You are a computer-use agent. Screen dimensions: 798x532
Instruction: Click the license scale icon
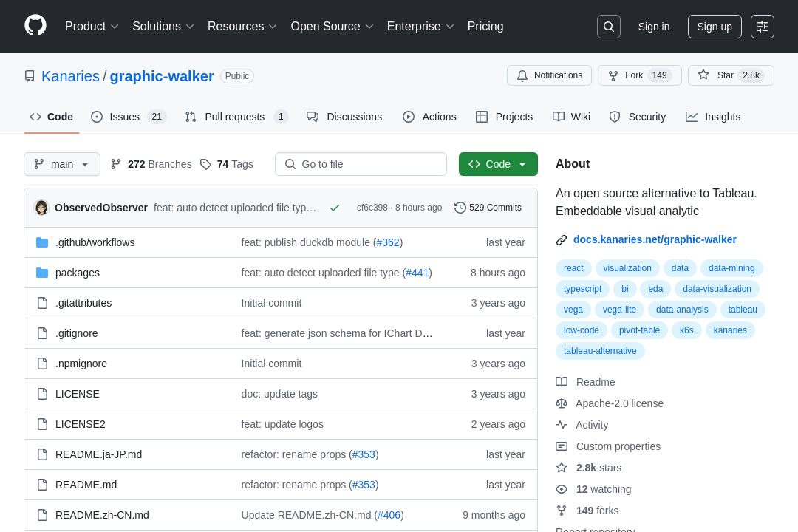click(562, 403)
